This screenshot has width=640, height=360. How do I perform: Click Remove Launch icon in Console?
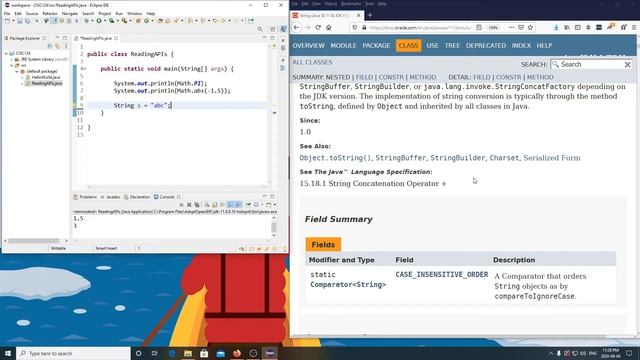pos(189,204)
